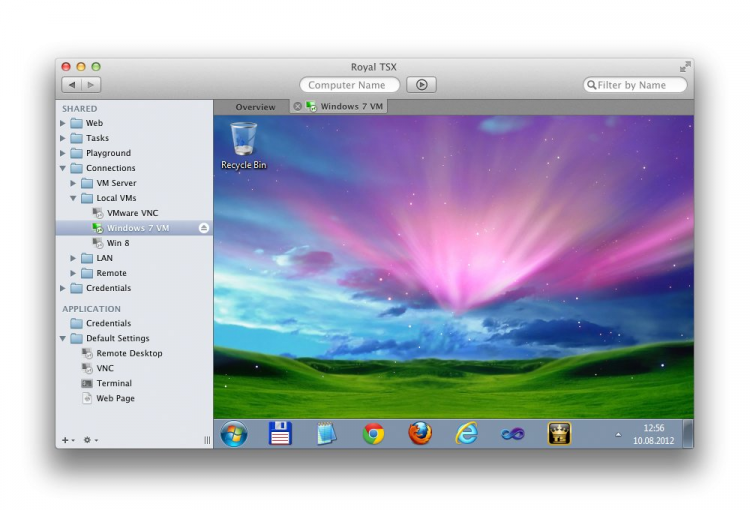Launch the notepad taskbar icon
Screen dimensions: 750x510
(327, 433)
